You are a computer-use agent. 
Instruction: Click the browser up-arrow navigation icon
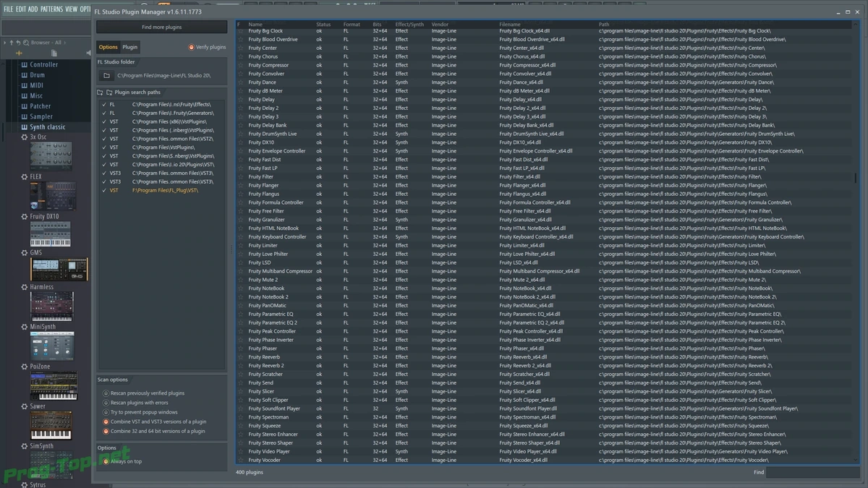pos(12,43)
